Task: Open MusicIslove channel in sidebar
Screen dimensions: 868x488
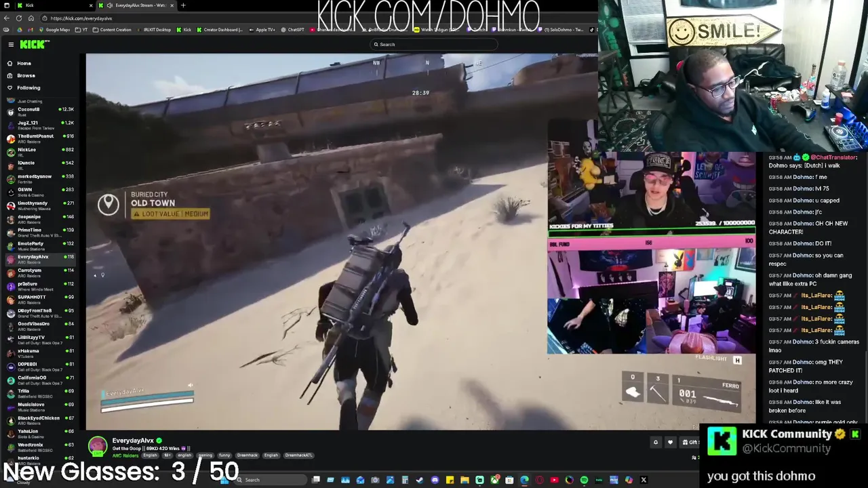Action: pyautogui.click(x=41, y=407)
